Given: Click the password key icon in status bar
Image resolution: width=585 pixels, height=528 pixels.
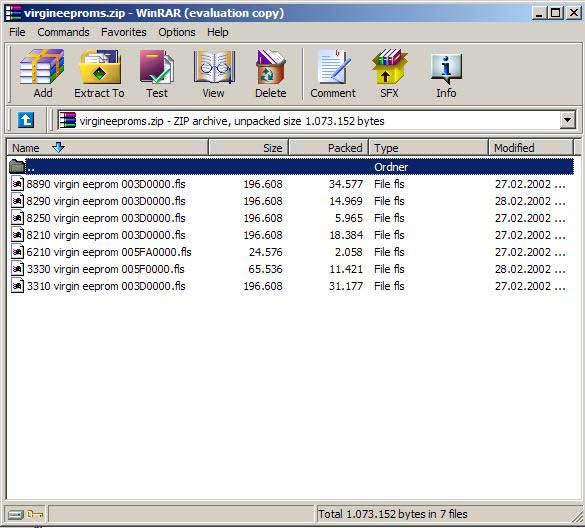Looking at the screenshot, I should pos(35,515).
